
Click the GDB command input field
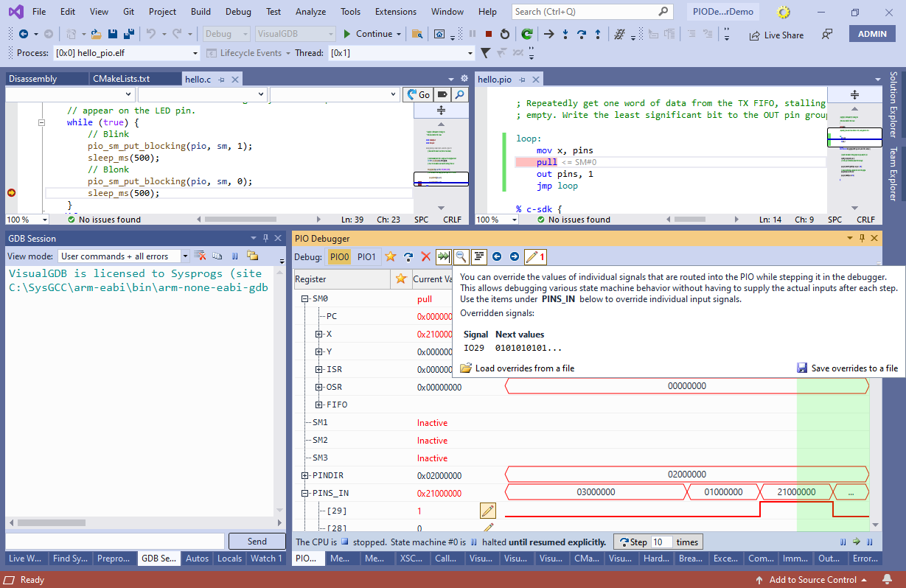(114, 541)
